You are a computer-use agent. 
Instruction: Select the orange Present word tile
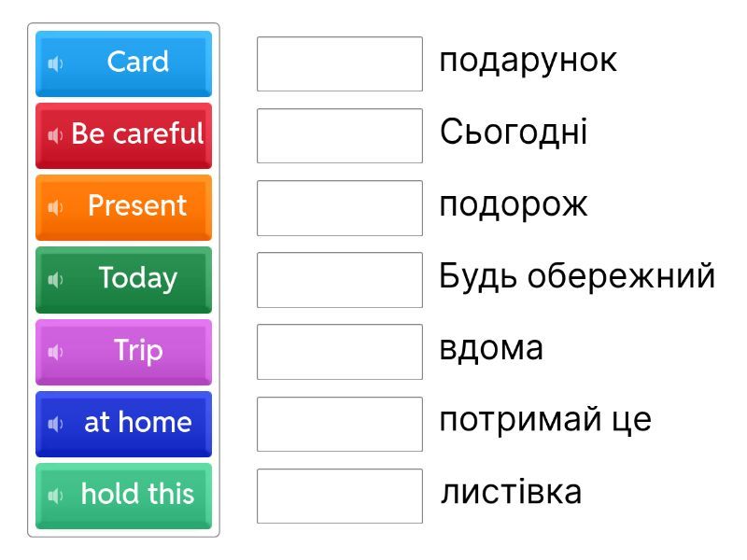(137, 206)
